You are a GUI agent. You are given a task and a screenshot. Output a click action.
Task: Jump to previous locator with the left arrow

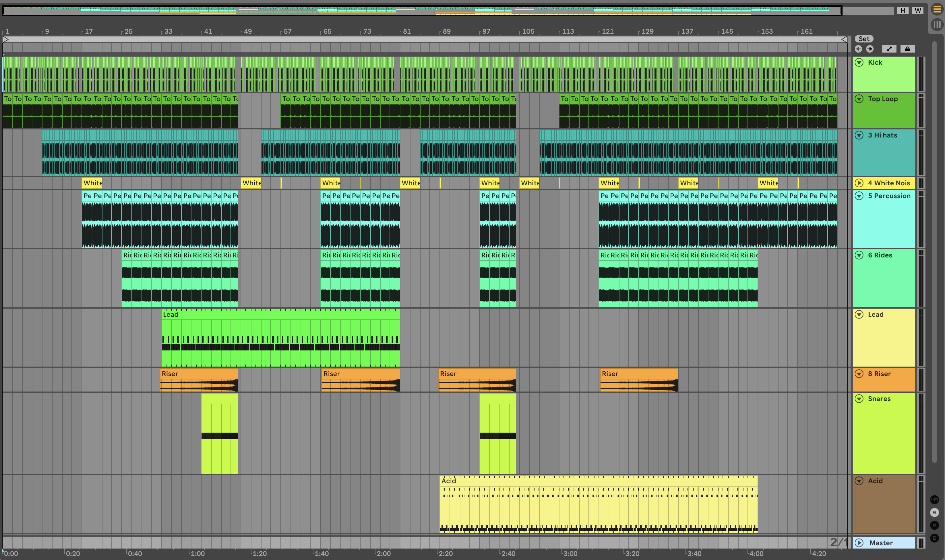tap(858, 49)
